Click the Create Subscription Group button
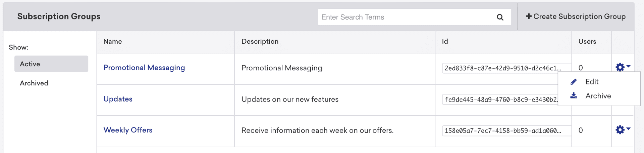Image resolution: width=644 pixels, height=153 pixels. click(576, 16)
